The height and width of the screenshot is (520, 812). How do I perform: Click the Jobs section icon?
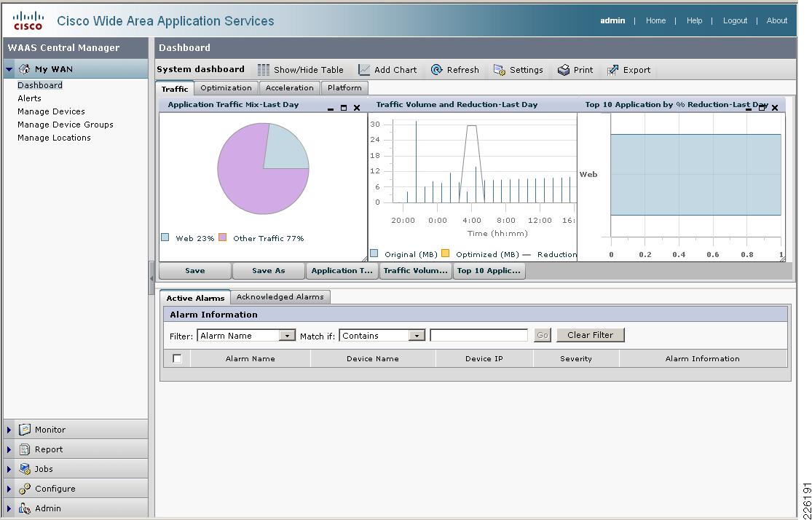pos(24,469)
